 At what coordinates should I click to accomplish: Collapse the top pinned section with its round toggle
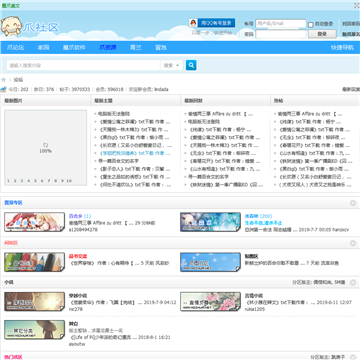(x=353, y=203)
